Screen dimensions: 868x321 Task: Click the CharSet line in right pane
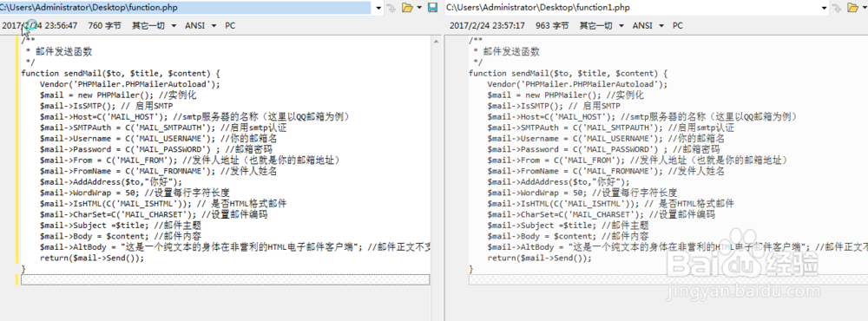602,214
